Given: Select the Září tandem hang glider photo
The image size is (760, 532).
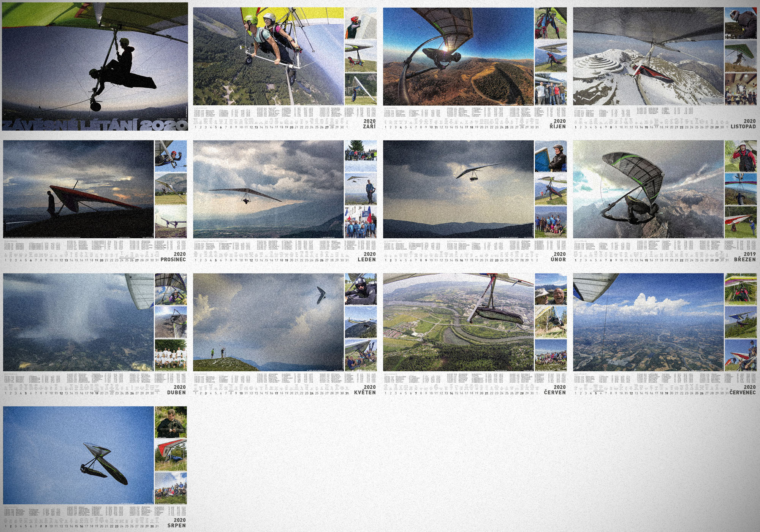Looking at the screenshot, I should [268, 56].
